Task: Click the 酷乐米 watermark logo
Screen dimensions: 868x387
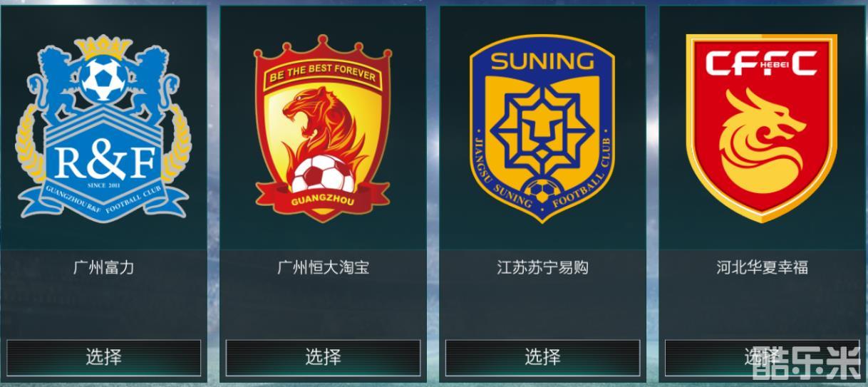Action: pos(805,362)
